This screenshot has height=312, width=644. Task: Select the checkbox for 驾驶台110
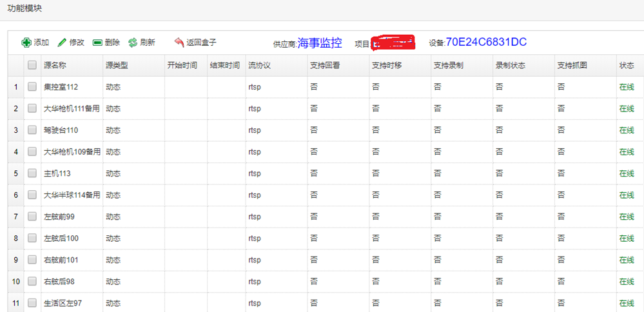pos(32,130)
